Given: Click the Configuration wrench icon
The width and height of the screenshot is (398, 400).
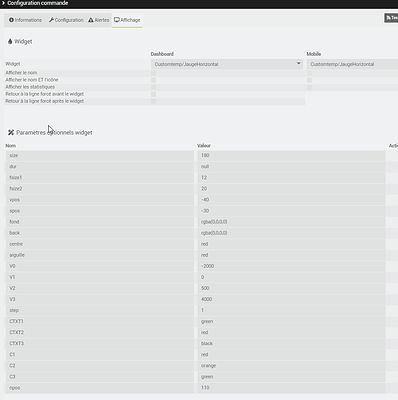Looking at the screenshot, I should pyautogui.click(x=51, y=20).
